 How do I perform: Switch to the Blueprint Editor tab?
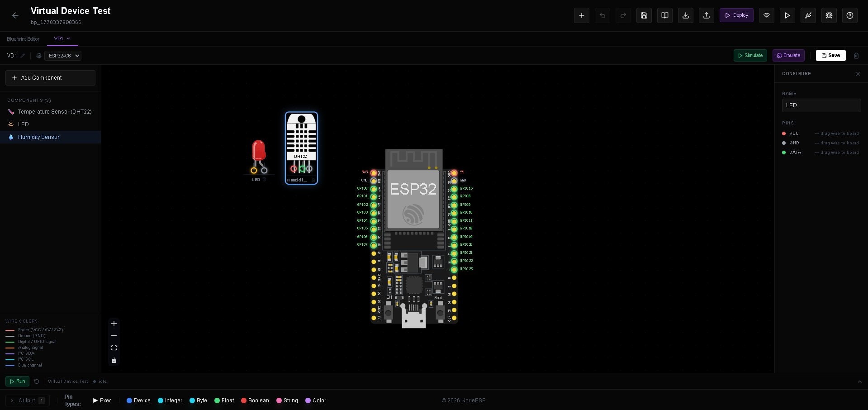click(23, 39)
